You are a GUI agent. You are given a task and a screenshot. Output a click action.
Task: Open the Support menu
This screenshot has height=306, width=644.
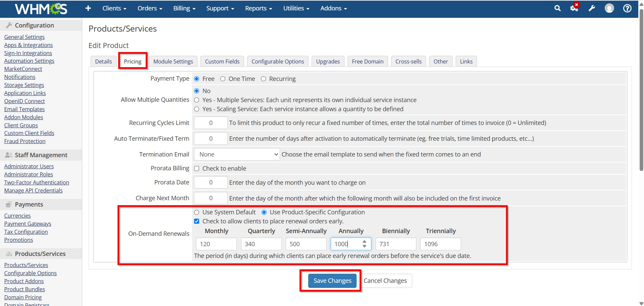pos(220,8)
